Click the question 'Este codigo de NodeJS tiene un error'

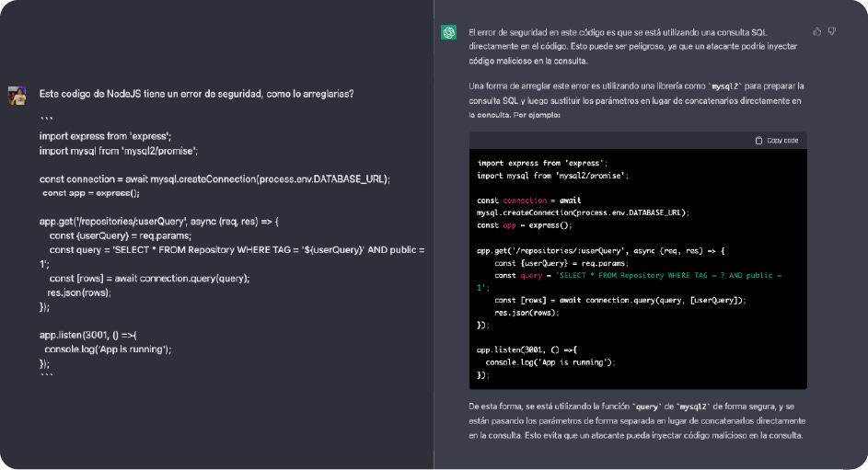[196, 94]
